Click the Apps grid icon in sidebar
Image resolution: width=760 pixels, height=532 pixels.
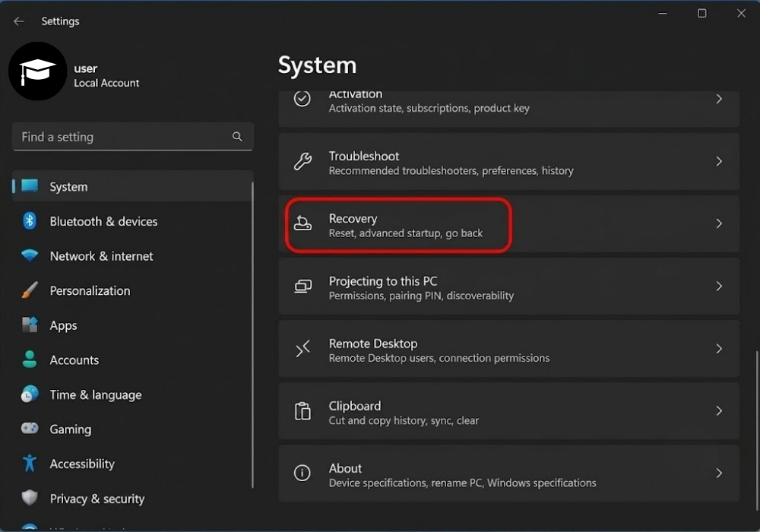point(30,325)
